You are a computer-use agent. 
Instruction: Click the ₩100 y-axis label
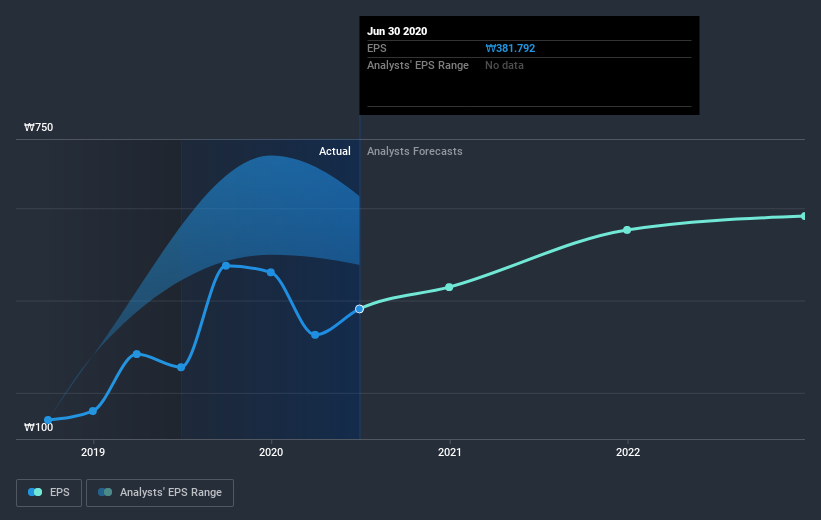pos(39,427)
